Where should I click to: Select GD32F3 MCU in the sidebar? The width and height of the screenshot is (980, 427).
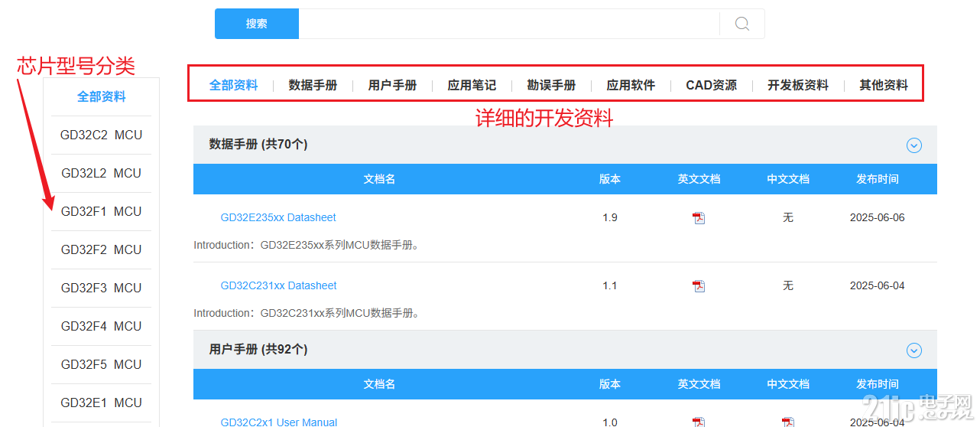[x=102, y=288]
